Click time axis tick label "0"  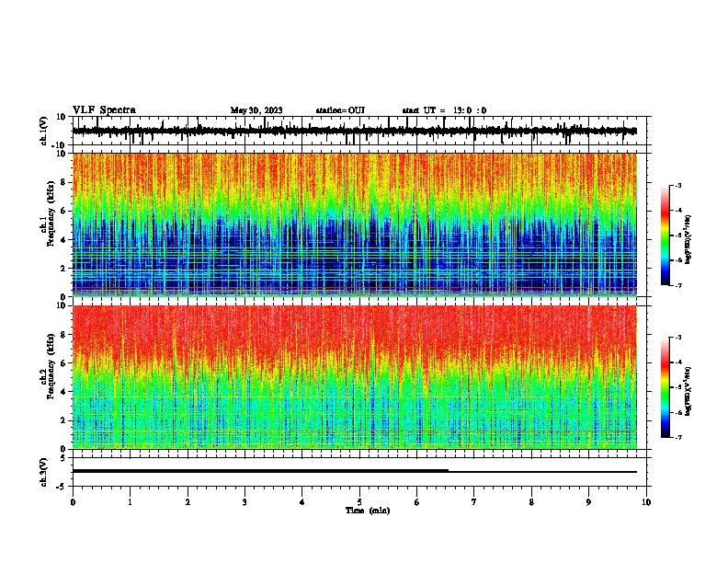[x=73, y=502]
